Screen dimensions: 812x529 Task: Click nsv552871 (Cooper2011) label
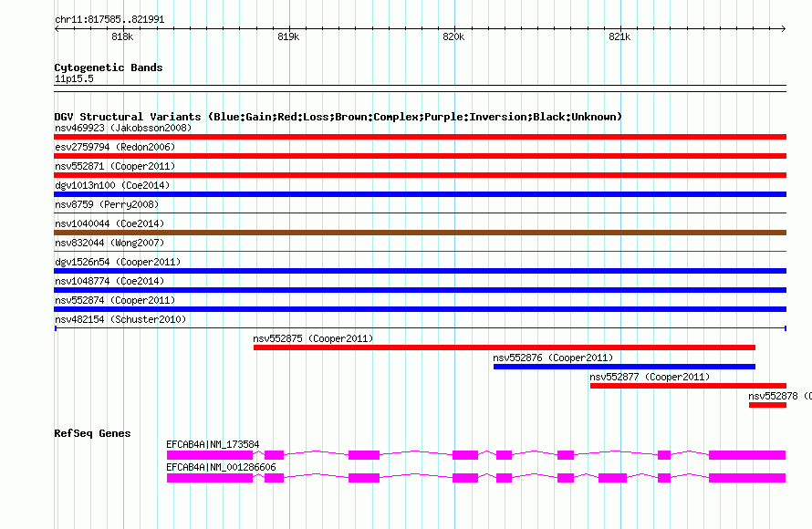pyautogui.click(x=115, y=166)
